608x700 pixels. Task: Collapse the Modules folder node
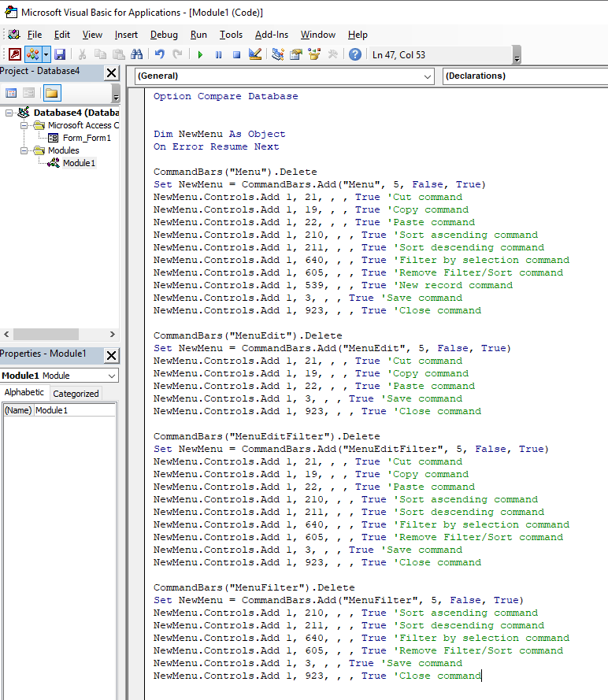pos(24,150)
